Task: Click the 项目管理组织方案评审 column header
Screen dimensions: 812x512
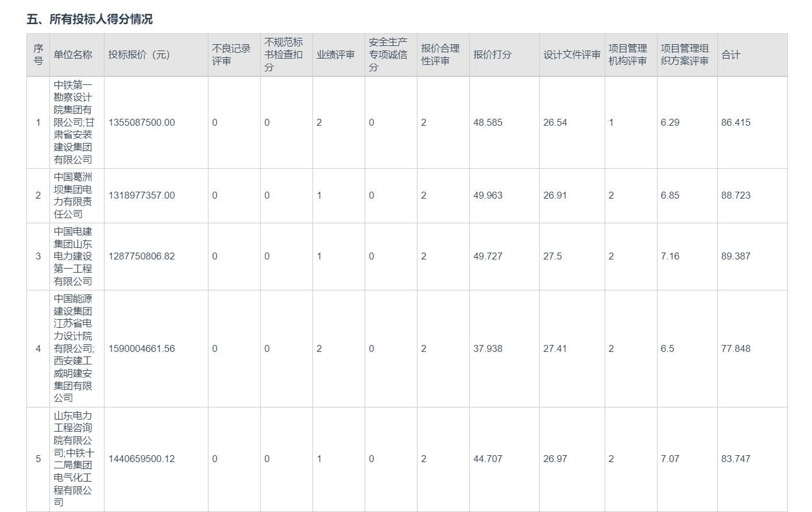Action: click(685, 55)
